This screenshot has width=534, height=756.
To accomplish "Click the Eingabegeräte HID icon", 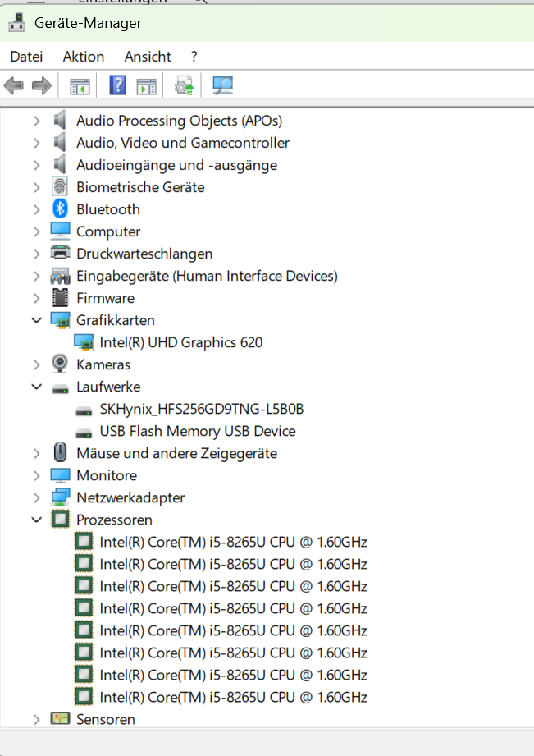I will click(60, 275).
